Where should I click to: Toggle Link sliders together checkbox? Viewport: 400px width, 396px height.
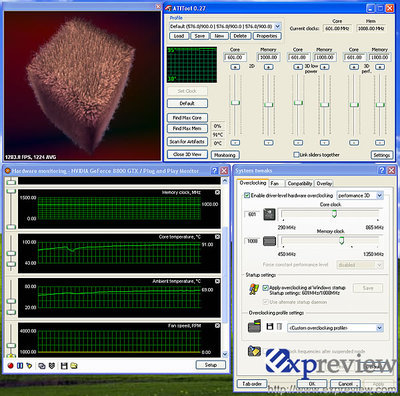pyautogui.click(x=296, y=155)
